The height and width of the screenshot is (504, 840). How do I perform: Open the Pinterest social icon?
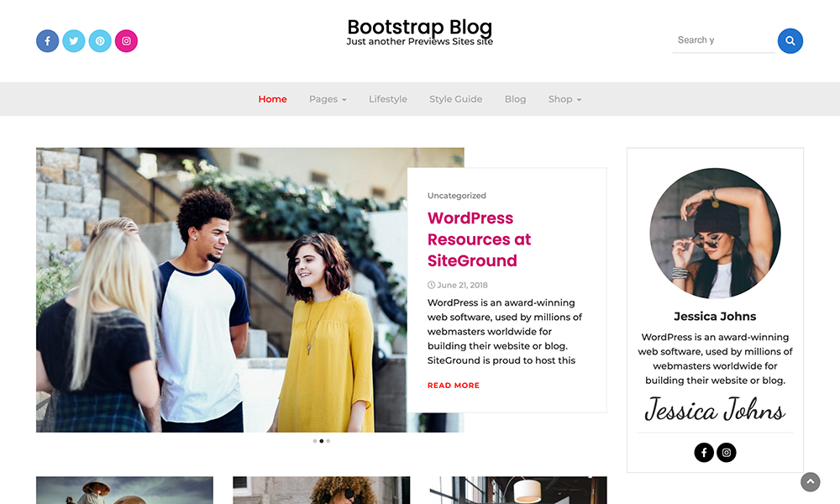click(100, 41)
